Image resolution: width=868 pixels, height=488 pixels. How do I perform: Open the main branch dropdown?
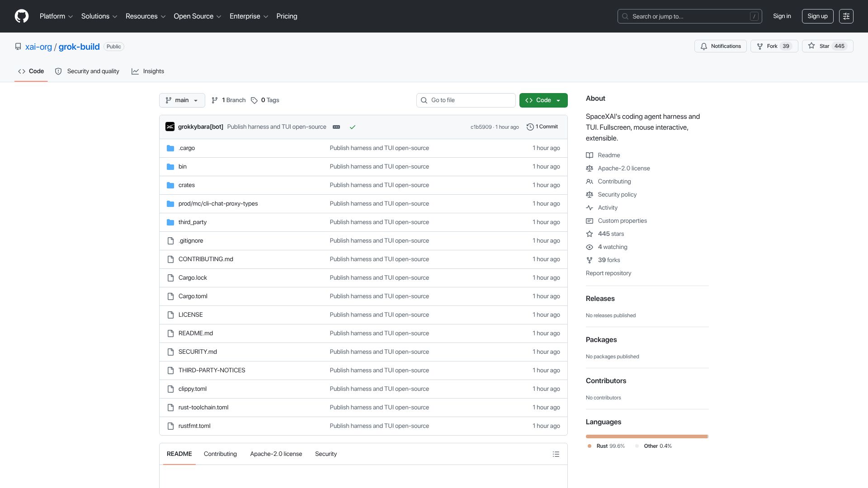[182, 100]
